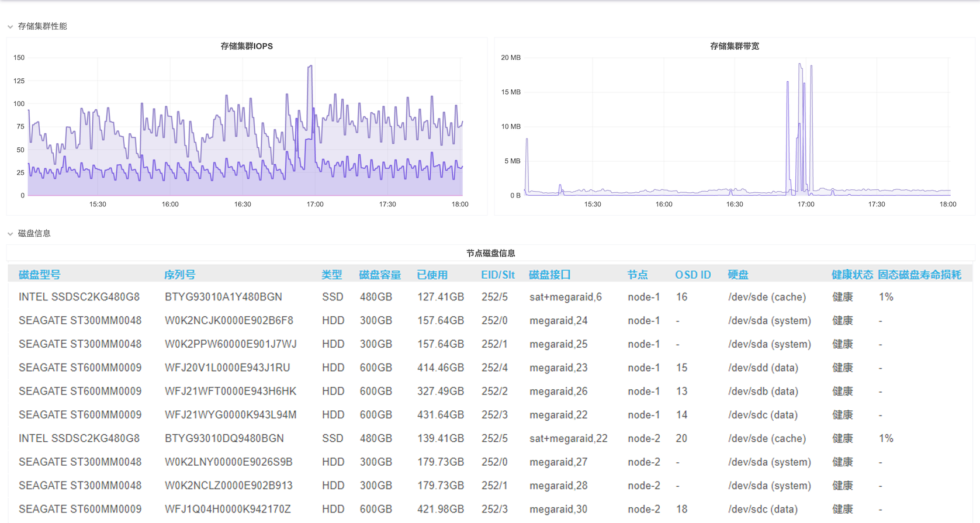Sort by the 磁盘容量 column header
980x523 pixels.
pyautogui.click(x=379, y=275)
